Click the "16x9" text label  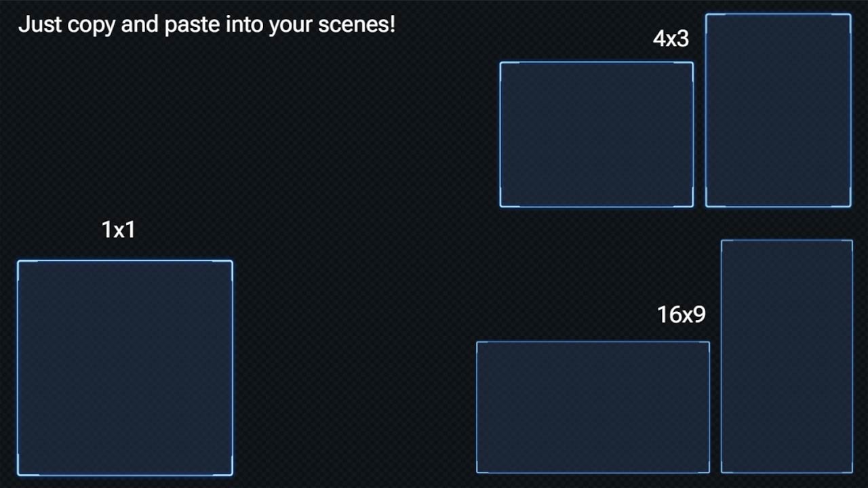pyautogui.click(x=682, y=314)
